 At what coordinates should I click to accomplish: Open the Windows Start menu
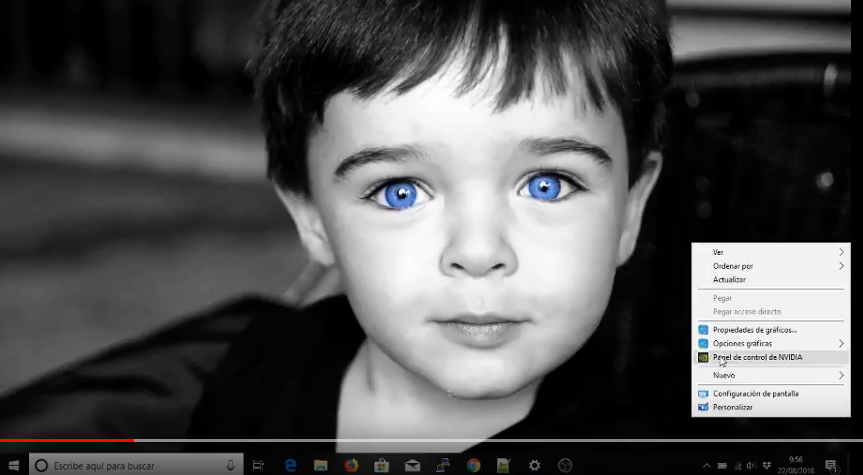[x=14, y=465]
